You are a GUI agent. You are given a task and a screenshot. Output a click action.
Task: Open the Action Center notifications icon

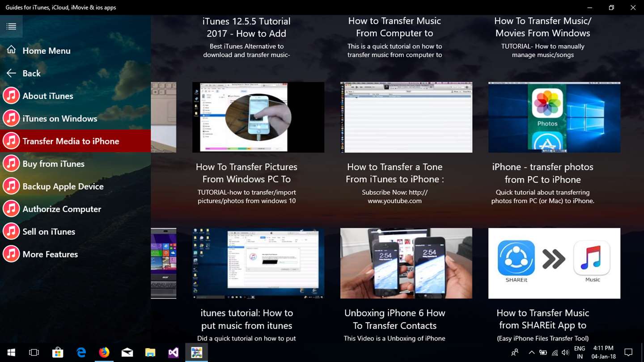(628, 353)
